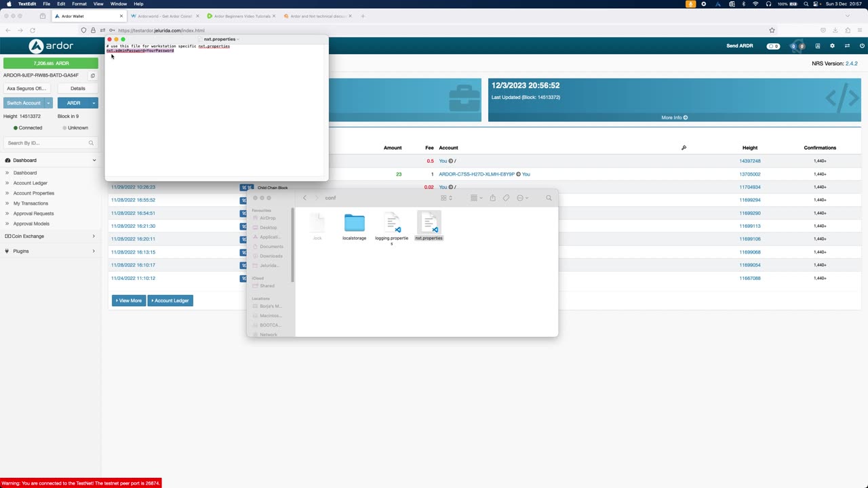
Task: Click the browser address bar URL
Action: [x=161, y=30]
